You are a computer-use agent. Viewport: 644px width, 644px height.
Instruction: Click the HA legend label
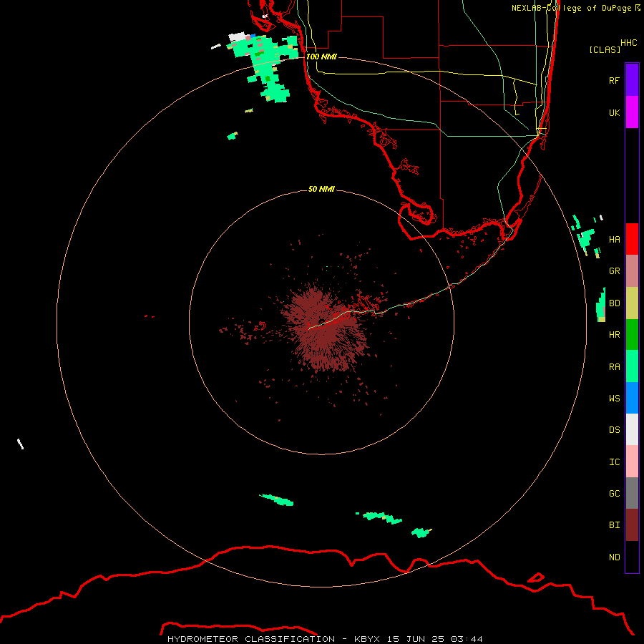coord(615,239)
